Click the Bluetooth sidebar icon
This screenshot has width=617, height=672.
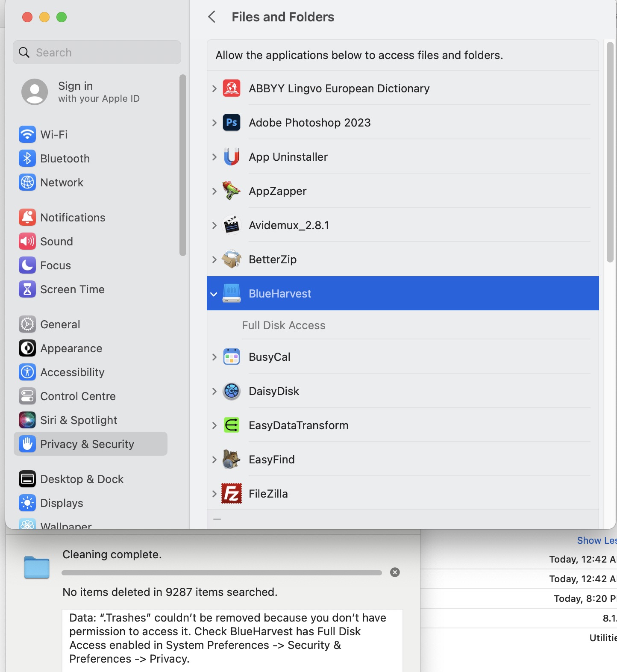[27, 159]
